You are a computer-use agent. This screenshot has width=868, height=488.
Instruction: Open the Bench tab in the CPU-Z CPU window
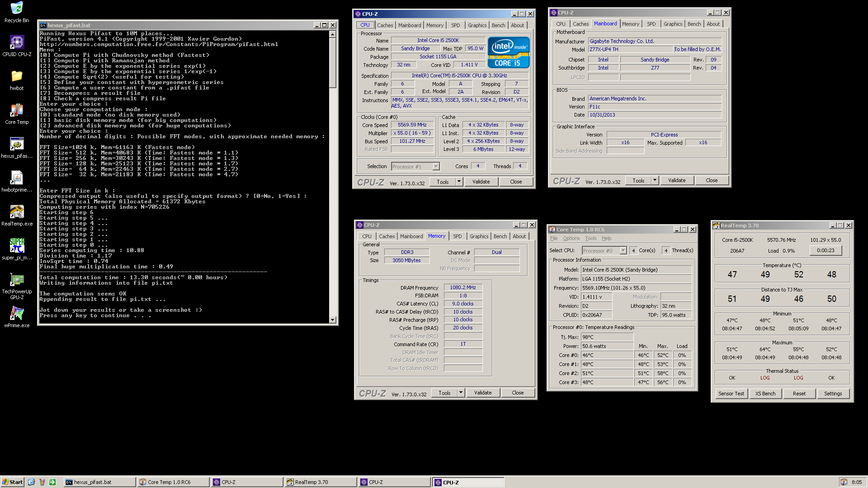click(x=498, y=25)
